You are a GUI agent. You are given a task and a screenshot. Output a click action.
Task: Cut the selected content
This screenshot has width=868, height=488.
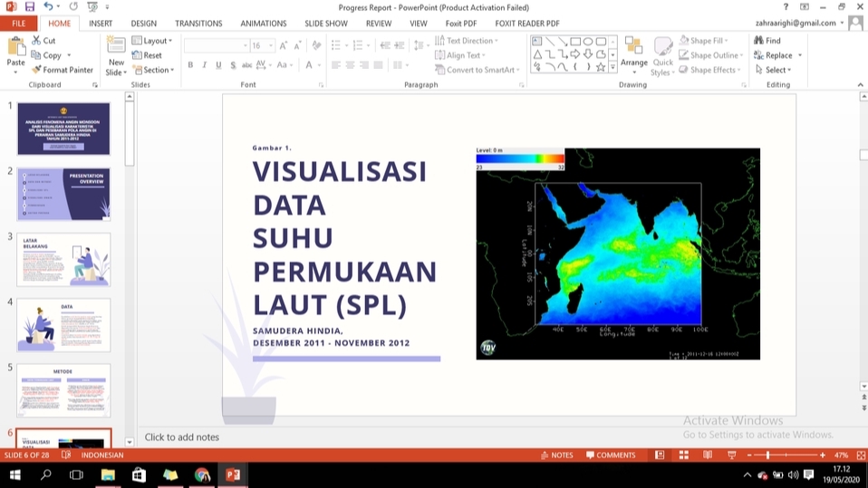pyautogui.click(x=43, y=41)
